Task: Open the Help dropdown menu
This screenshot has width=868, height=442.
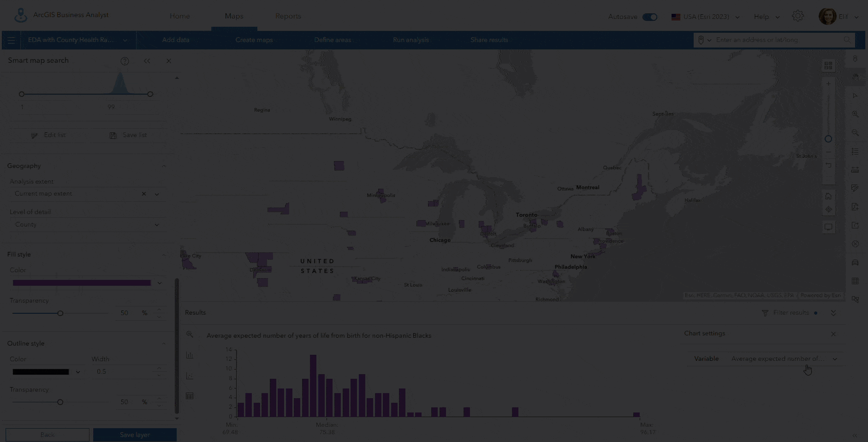Action: click(767, 17)
